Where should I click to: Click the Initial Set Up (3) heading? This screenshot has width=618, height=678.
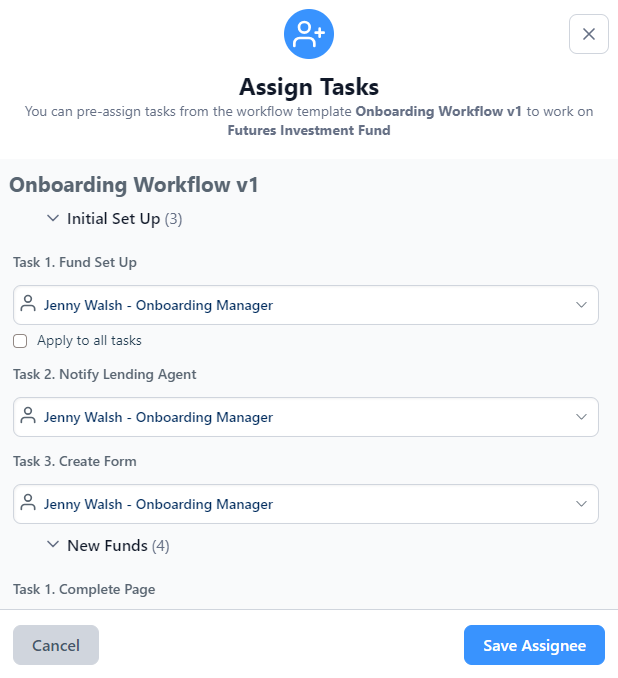pos(124,218)
